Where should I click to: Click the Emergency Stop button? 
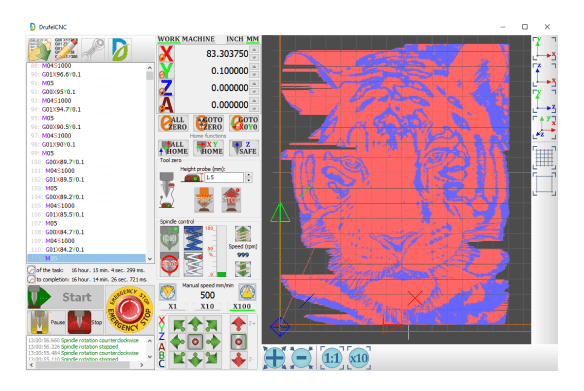coord(130,309)
